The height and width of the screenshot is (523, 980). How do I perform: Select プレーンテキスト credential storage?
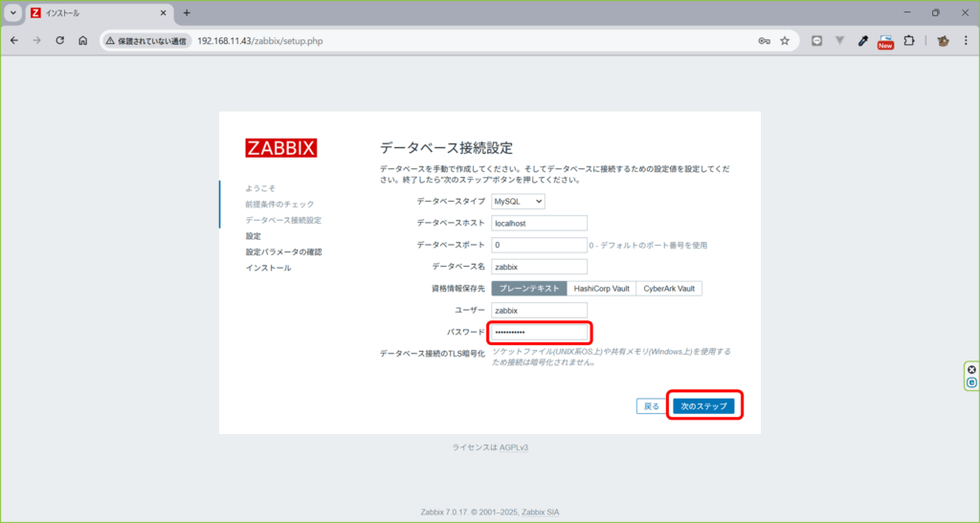pyautogui.click(x=528, y=289)
